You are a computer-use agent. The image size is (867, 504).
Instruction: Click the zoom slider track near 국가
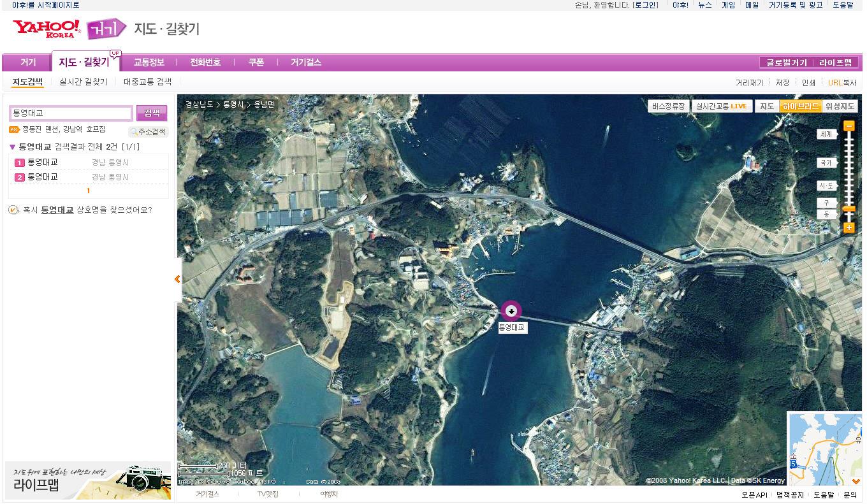pyautogui.click(x=849, y=163)
